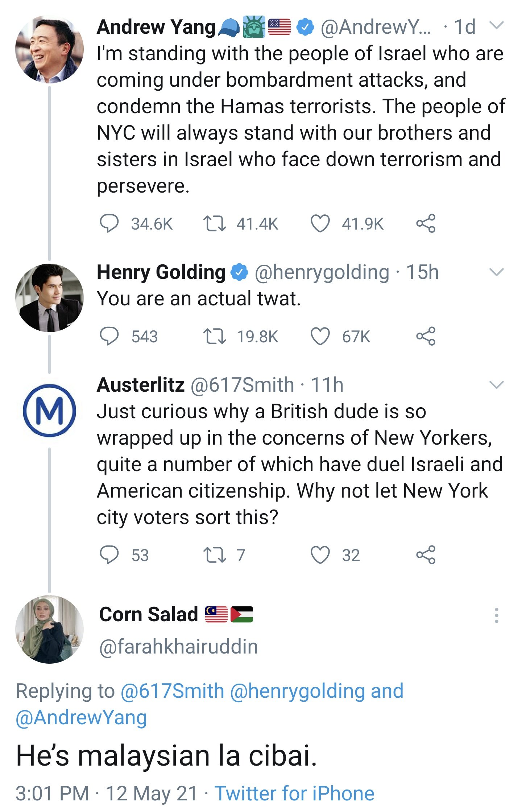
Task: Open the Twitter for iPhone link
Action: 294,793
